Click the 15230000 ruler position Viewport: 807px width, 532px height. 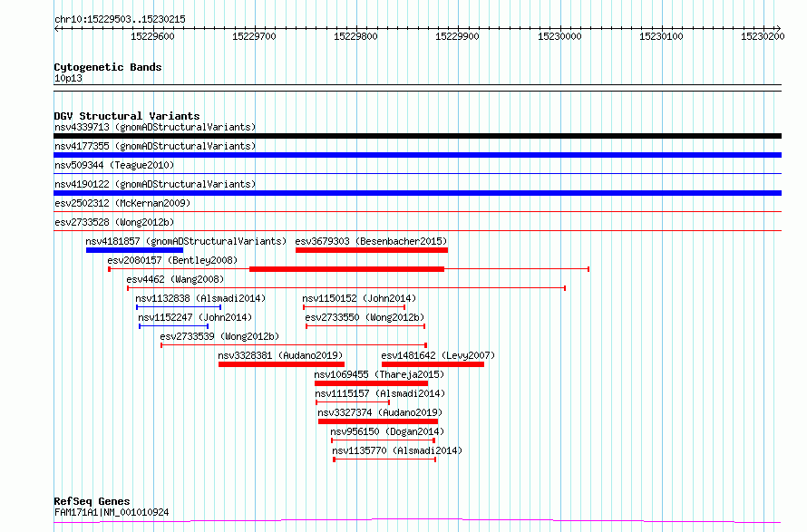click(559, 36)
